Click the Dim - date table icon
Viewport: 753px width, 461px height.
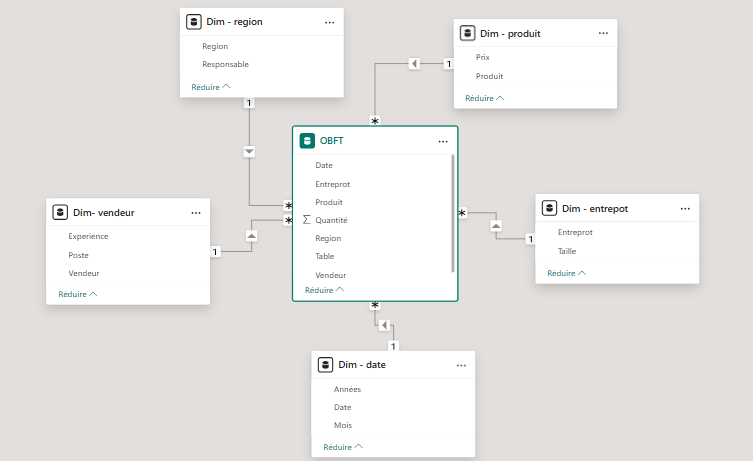click(x=326, y=365)
